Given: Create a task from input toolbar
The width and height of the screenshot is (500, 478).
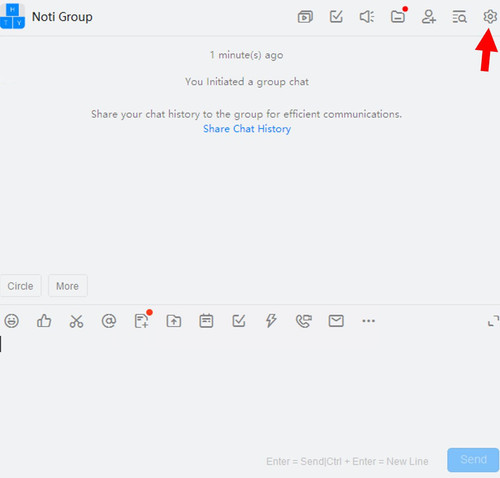Looking at the screenshot, I should [239, 321].
